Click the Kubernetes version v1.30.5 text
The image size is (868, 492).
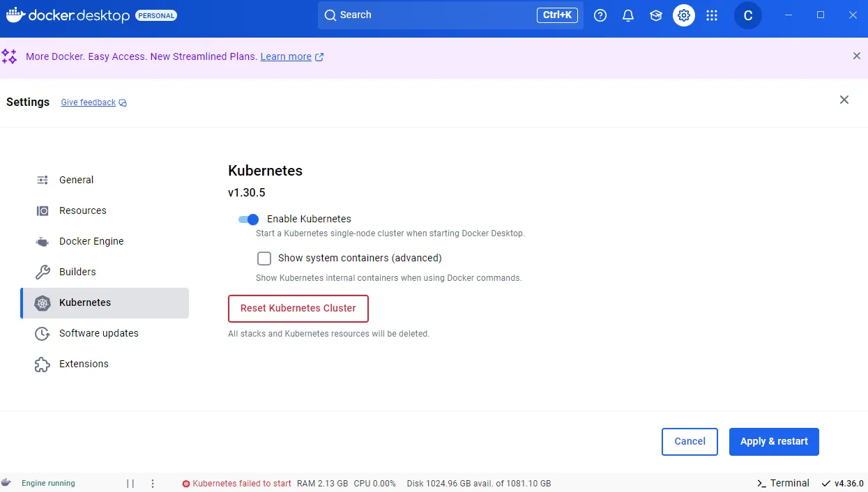[x=247, y=192]
